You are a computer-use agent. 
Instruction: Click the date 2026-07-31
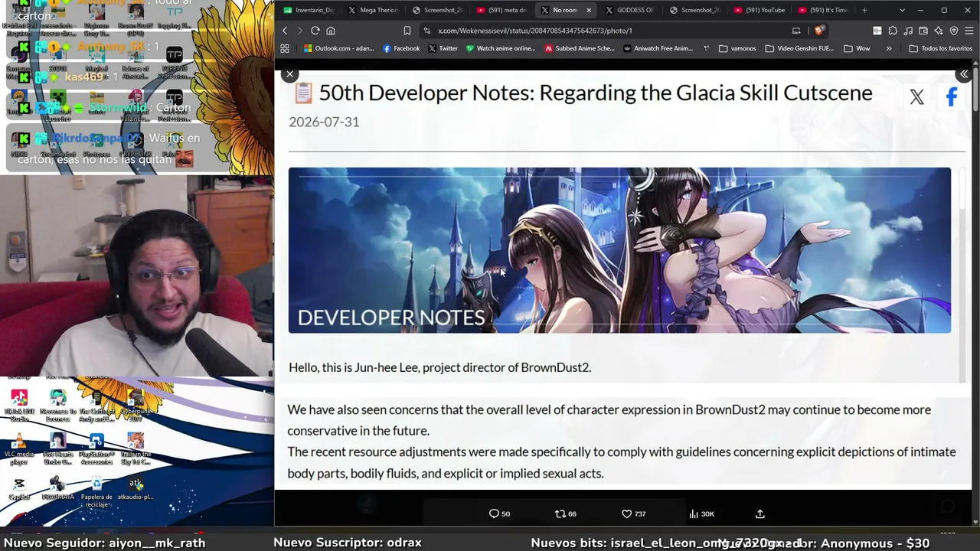(x=324, y=122)
